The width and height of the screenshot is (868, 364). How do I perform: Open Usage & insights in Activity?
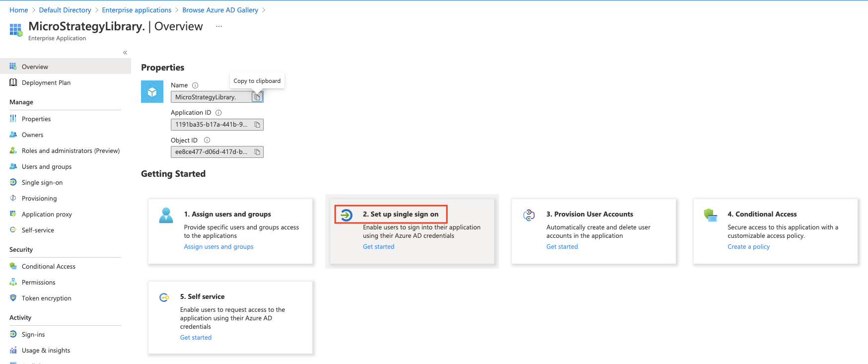point(46,351)
